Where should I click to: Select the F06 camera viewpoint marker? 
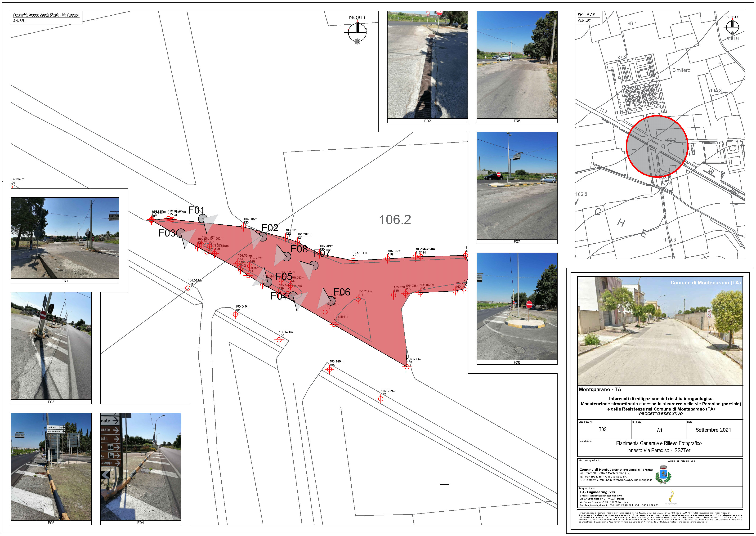331,301
